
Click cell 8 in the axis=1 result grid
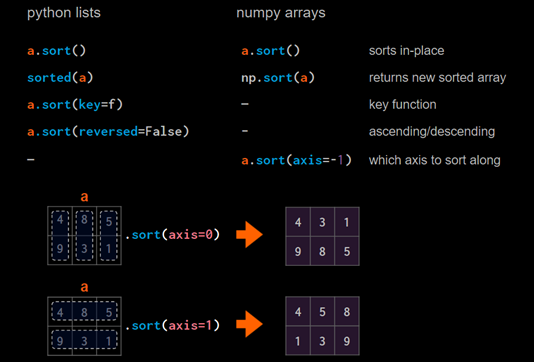[x=347, y=312]
